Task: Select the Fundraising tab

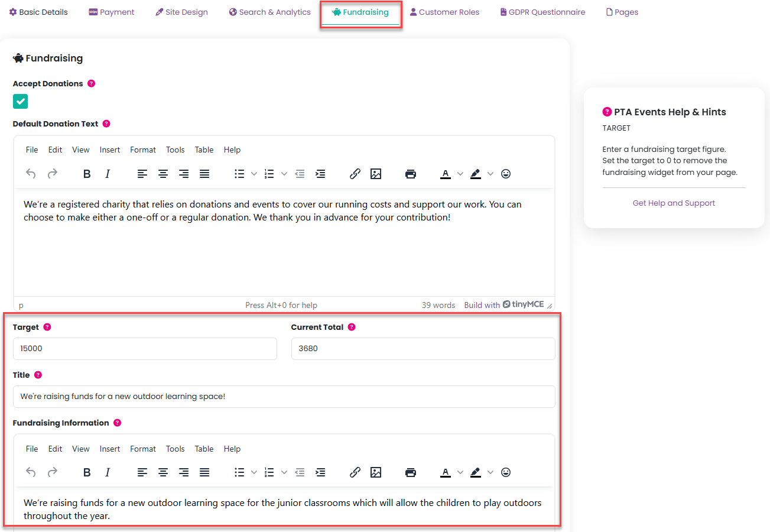Action: pyautogui.click(x=360, y=12)
